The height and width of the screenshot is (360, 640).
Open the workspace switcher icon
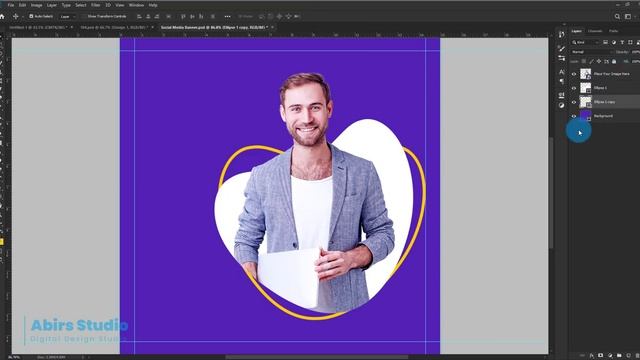point(628,16)
